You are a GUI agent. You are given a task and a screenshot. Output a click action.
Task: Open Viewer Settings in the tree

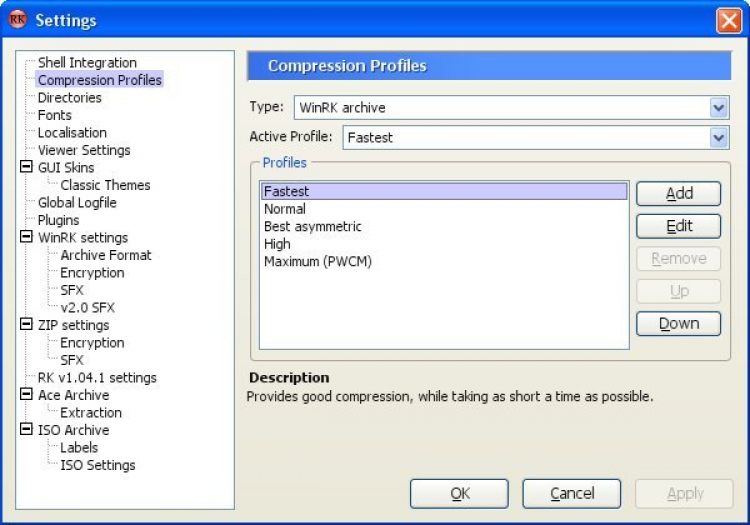pos(84,150)
